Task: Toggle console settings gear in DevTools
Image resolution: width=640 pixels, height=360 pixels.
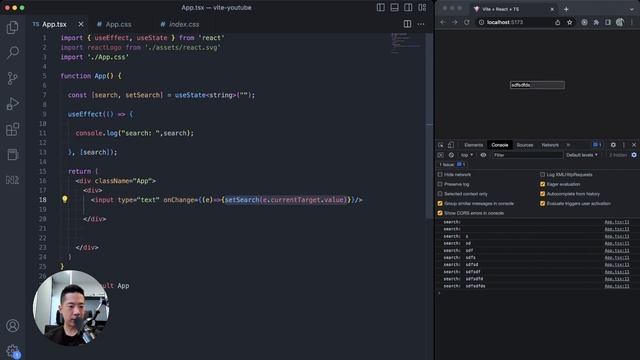Action: click(634, 155)
